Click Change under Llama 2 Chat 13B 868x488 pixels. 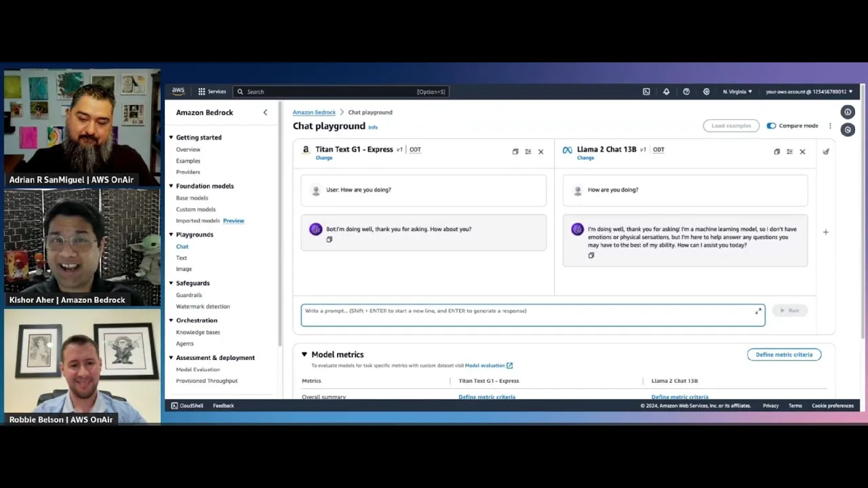tap(586, 158)
